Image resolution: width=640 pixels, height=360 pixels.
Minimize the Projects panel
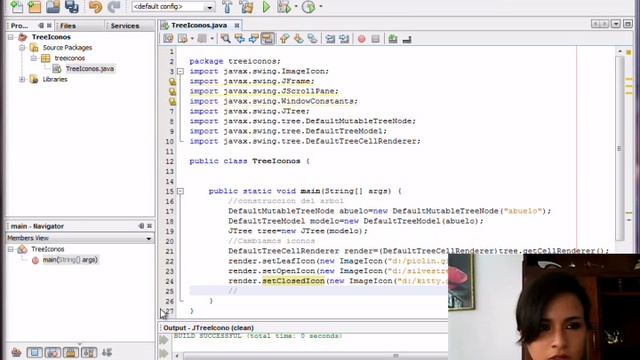pos(41,25)
